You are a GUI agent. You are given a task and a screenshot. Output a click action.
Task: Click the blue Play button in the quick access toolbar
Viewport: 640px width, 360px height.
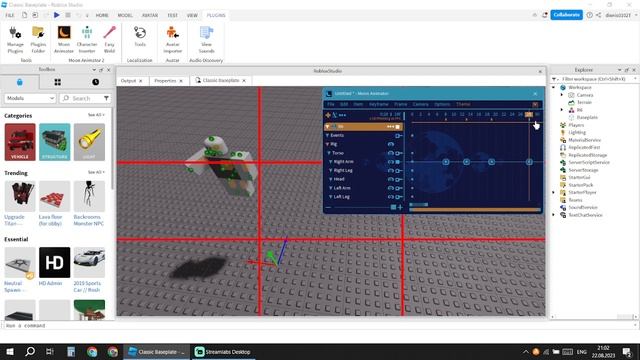click(x=57, y=15)
